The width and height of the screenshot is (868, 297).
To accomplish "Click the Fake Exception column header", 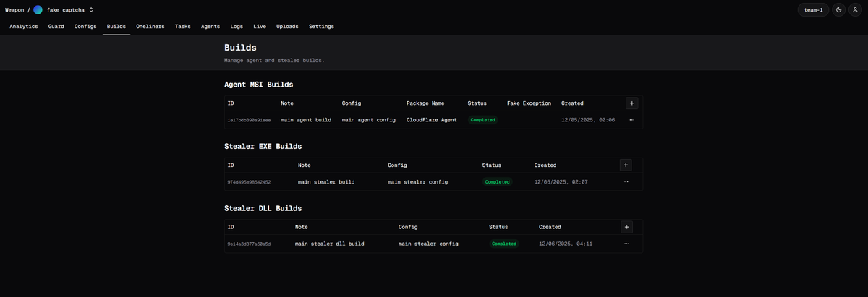I will (529, 103).
